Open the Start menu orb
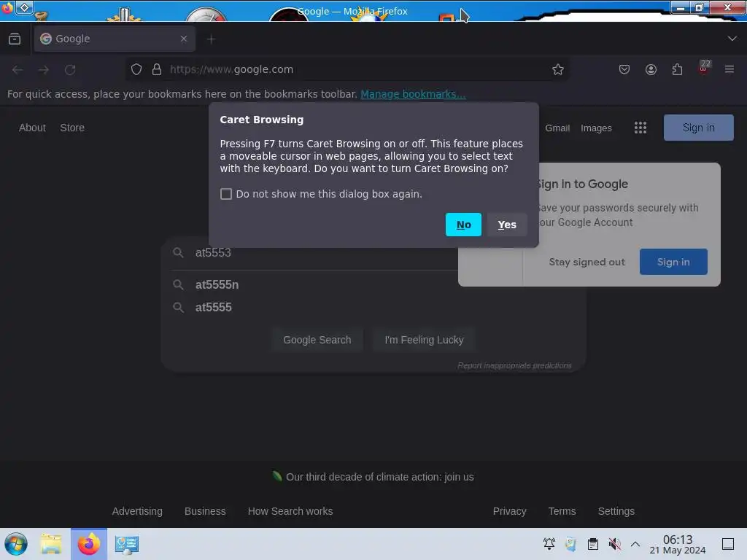The height and width of the screenshot is (560, 747). click(16, 544)
